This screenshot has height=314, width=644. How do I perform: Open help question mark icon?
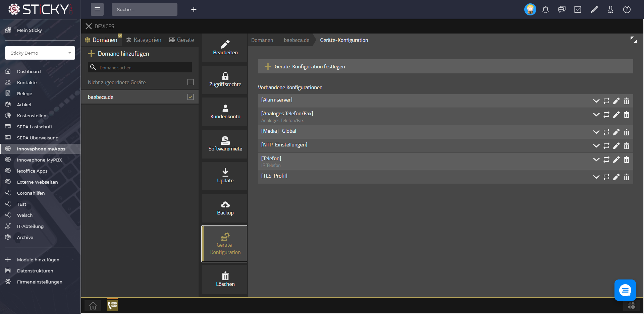click(x=627, y=9)
